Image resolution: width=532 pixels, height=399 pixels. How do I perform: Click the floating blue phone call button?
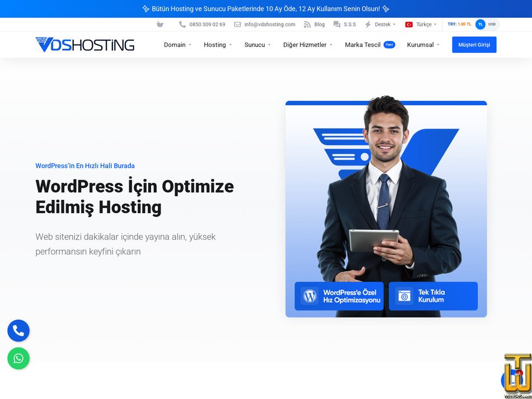click(x=18, y=331)
